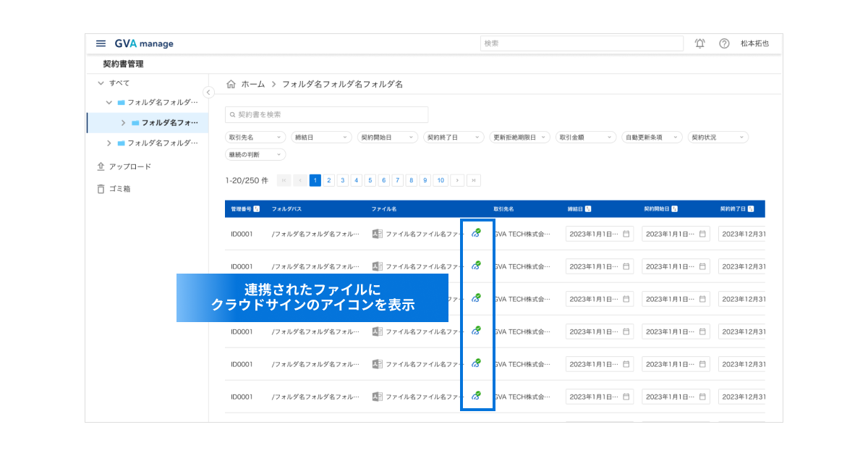Collapse the すべて tree node

pos(101,83)
